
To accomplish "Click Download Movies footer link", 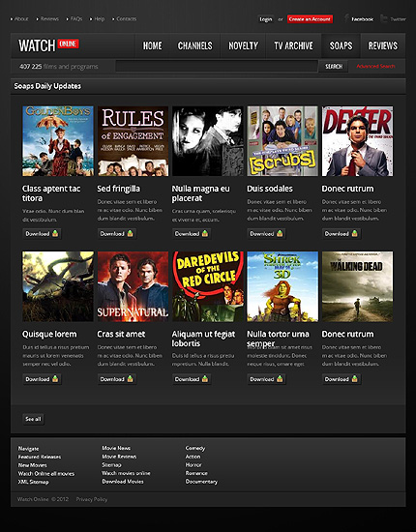I will click(123, 482).
